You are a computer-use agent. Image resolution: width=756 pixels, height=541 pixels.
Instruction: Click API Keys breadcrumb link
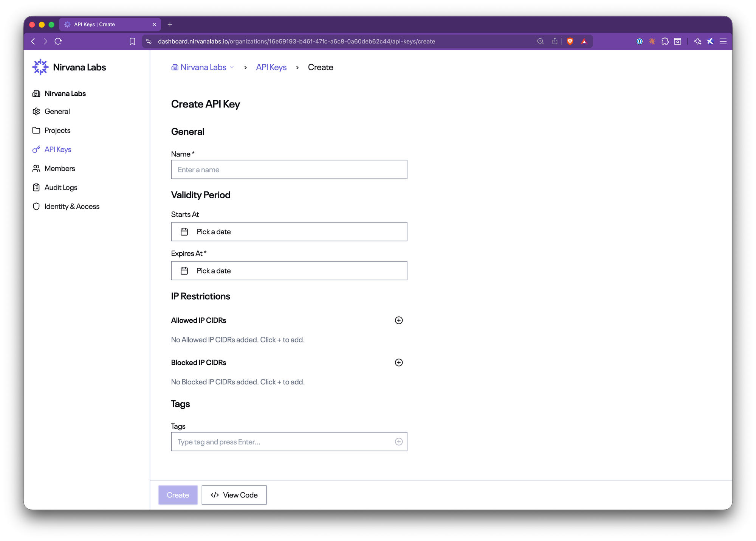pos(271,67)
